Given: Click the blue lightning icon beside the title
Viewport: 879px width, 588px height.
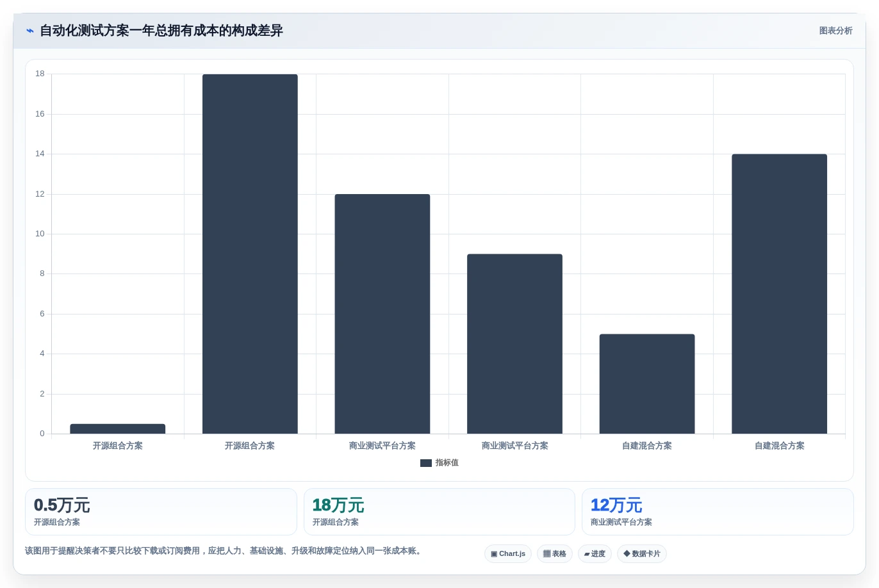Looking at the screenshot, I should (x=29, y=31).
